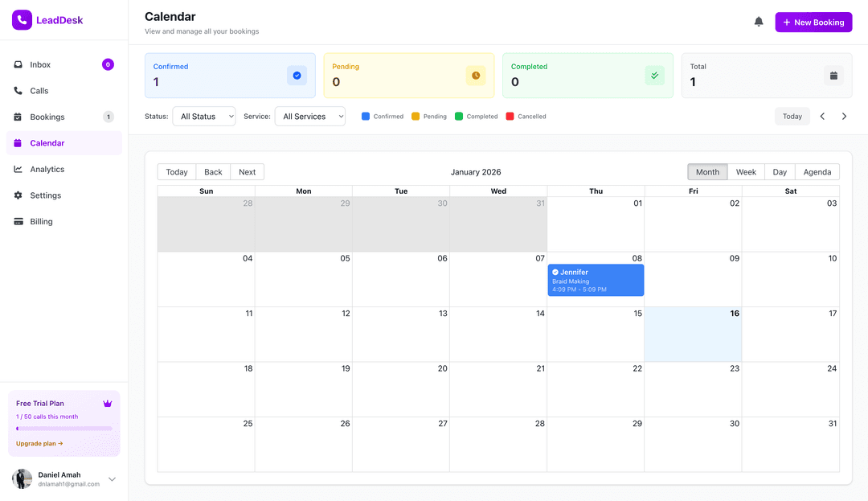Image resolution: width=868 pixels, height=501 pixels.
Task: Click the Upgrade plan link
Action: 39,443
